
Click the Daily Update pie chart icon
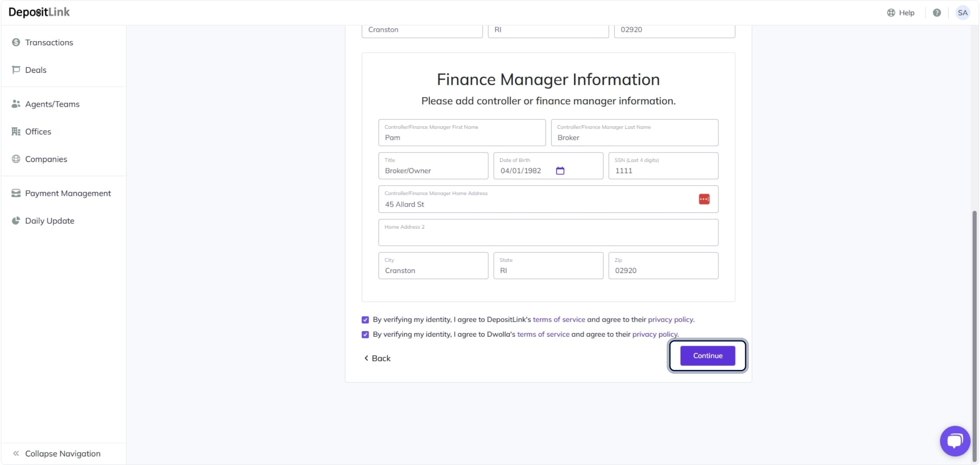pos(16,221)
